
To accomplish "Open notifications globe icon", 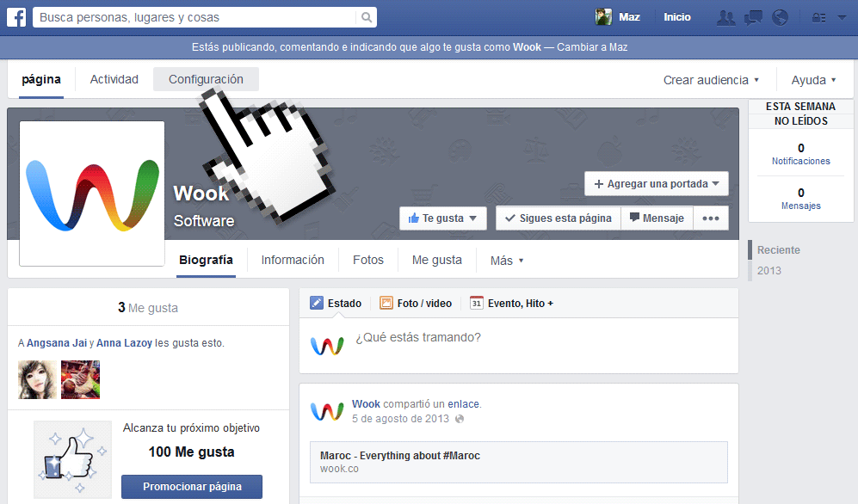I will coord(780,17).
